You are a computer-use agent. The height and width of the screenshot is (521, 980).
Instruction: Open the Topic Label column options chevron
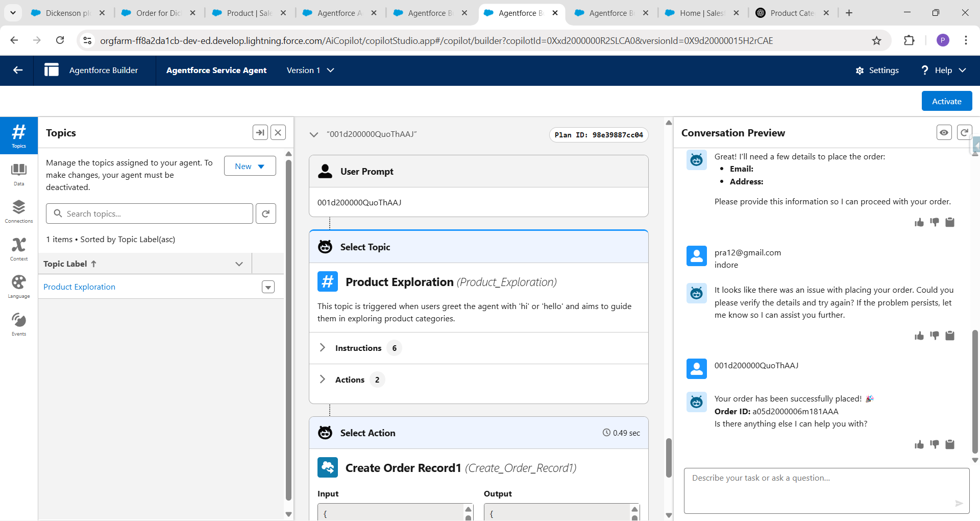239,264
